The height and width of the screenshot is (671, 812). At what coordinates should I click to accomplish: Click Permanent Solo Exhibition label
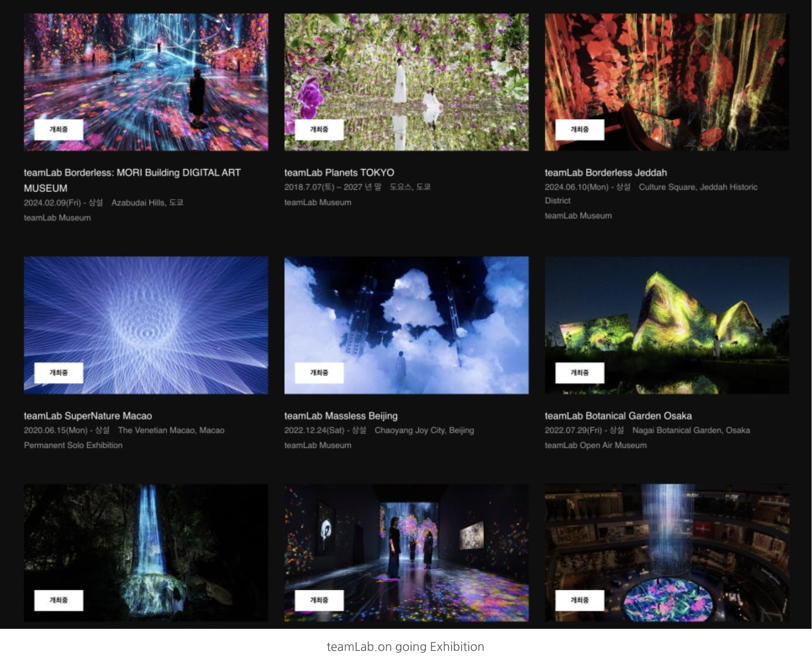73,445
